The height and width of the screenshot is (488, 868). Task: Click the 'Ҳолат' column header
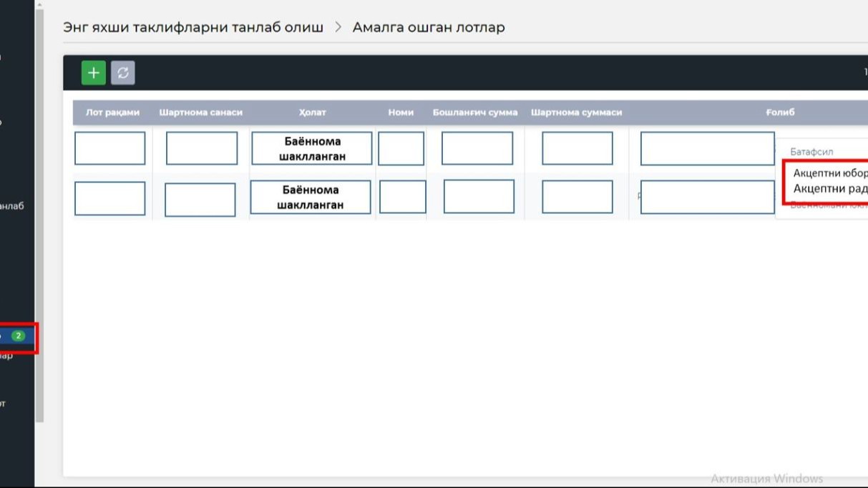click(x=312, y=112)
